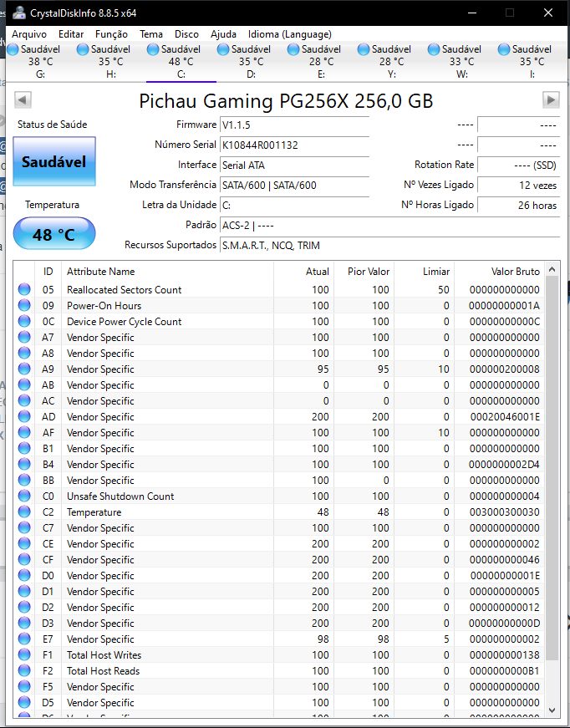Image resolution: width=570 pixels, height=728 pixels.
Task: Click the SATA/600 transfer mode field
Action: click(294, 186)
